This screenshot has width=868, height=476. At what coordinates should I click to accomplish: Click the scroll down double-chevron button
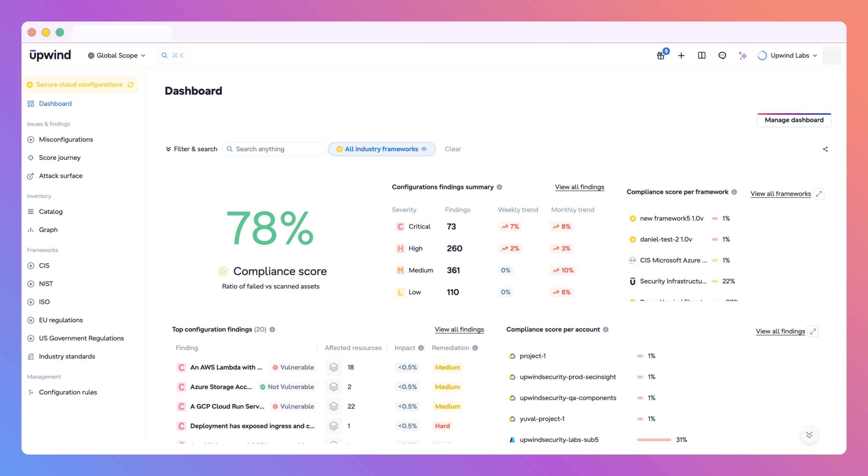(809, 435)
